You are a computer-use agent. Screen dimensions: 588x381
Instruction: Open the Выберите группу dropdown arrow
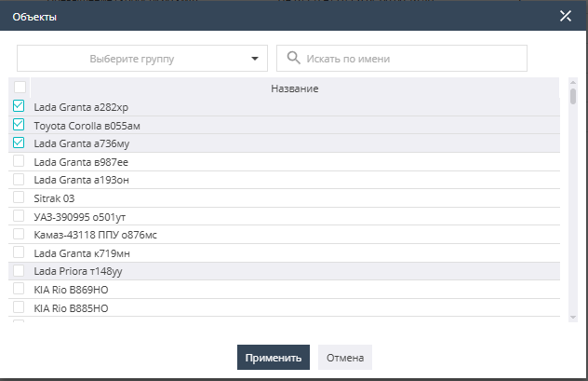(x=255, y=59)
